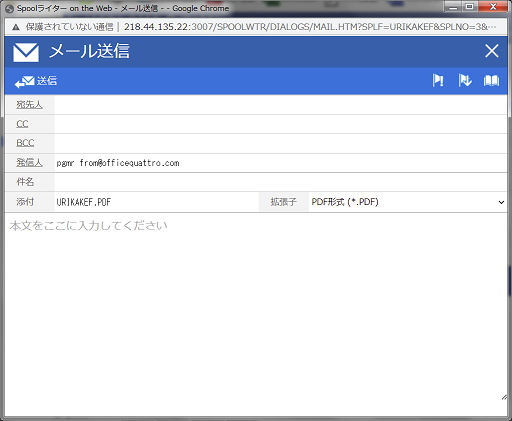
Task: Click the 添付 attachment field URIKAKEF.PDF
Action: (157, 202)
